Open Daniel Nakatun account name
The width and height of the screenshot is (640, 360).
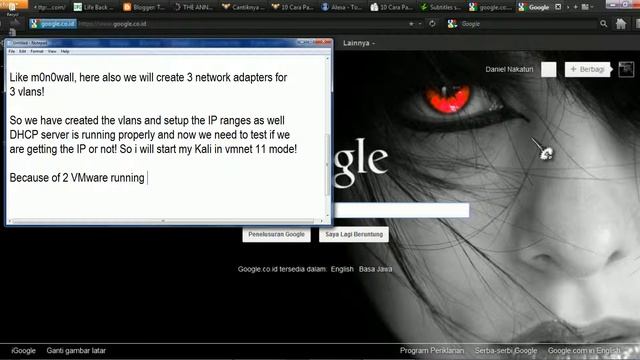pyautogui.click(x=509, y=69)
